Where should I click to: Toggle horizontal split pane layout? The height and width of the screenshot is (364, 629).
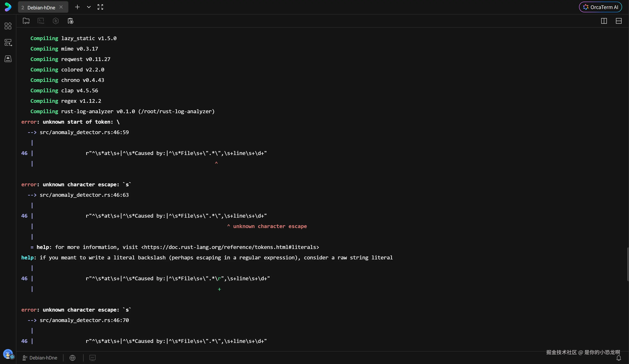point(619,21)
